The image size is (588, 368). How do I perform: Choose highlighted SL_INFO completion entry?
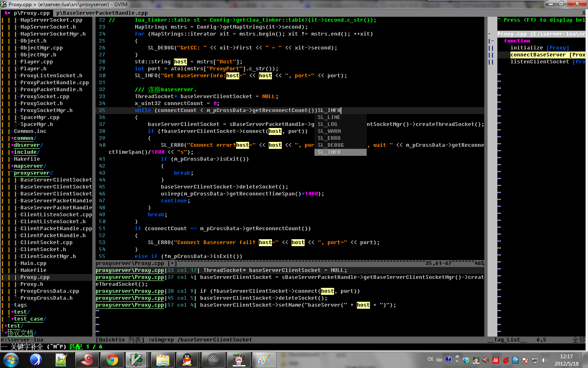340,152
